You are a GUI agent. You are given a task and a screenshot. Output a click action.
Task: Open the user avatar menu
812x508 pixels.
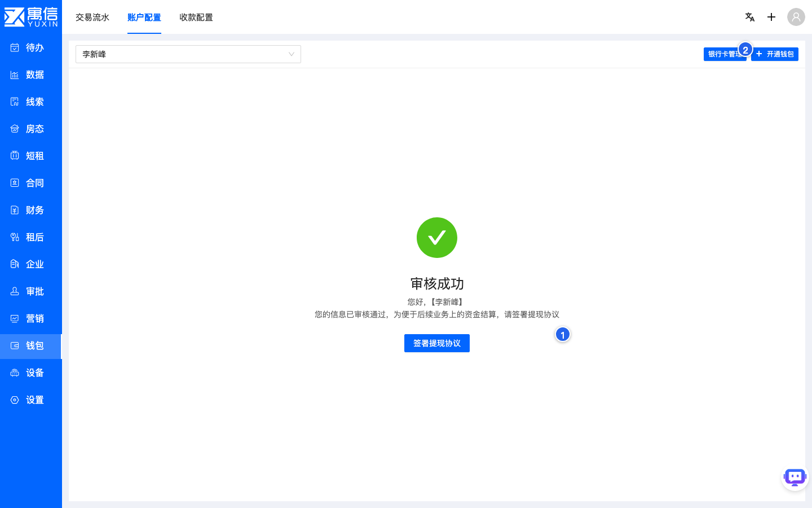[x=796, y=17]
